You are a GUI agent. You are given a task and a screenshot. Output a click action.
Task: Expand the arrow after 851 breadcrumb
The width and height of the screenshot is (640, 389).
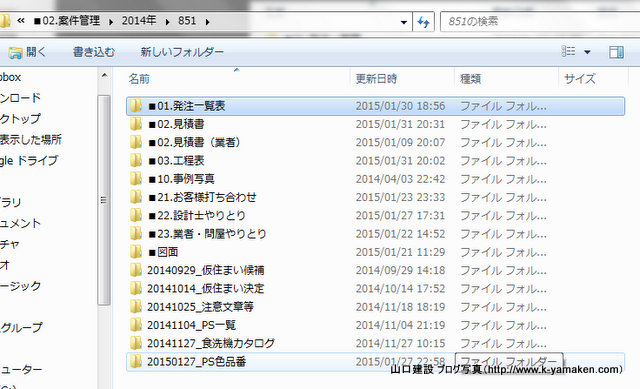208,22
